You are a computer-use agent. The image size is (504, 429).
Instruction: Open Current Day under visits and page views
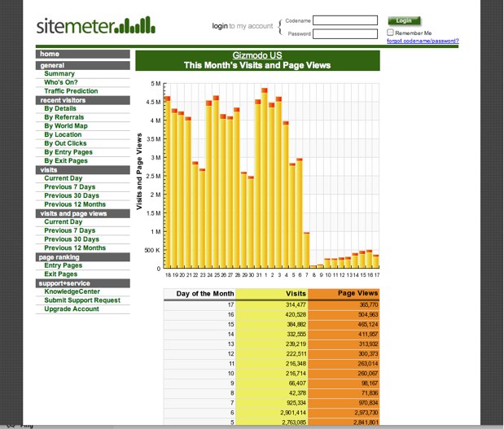point(63,221)
